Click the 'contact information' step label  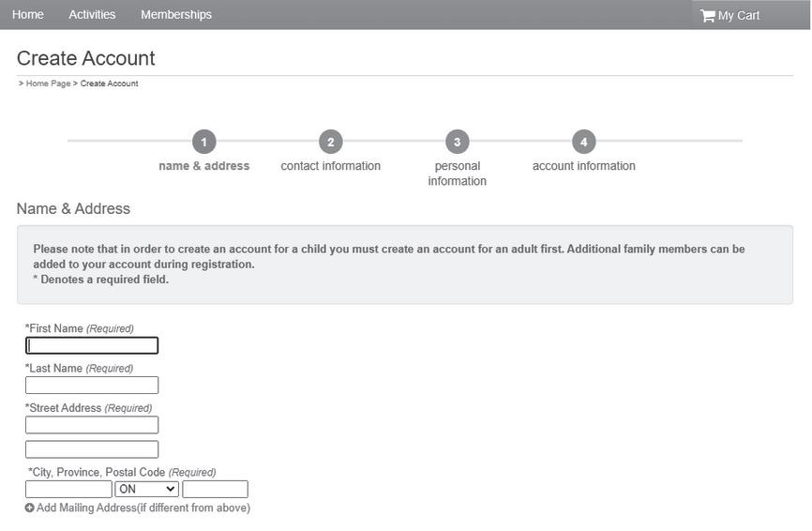coord(330,166)
